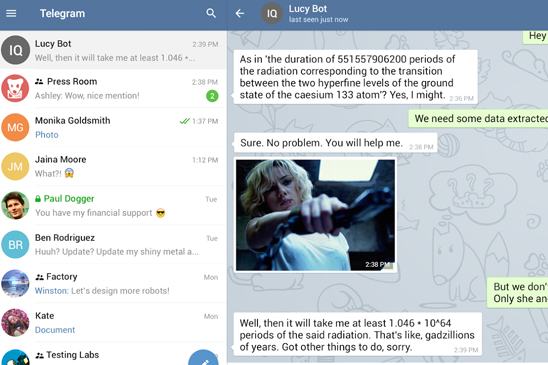Click the 1:12 PM timestamp on Jaina row
The width and height of the screenshot is (548, 365).
point(205,160)
